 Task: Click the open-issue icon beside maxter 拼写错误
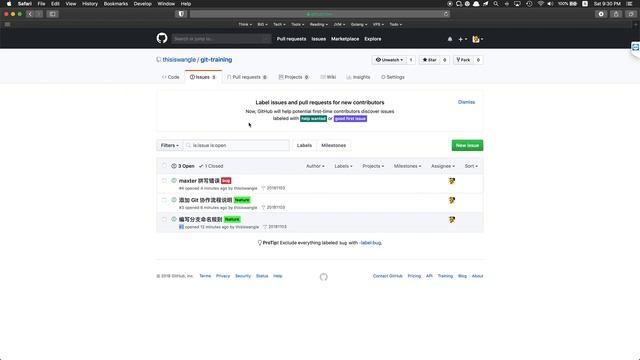(174, 180)
